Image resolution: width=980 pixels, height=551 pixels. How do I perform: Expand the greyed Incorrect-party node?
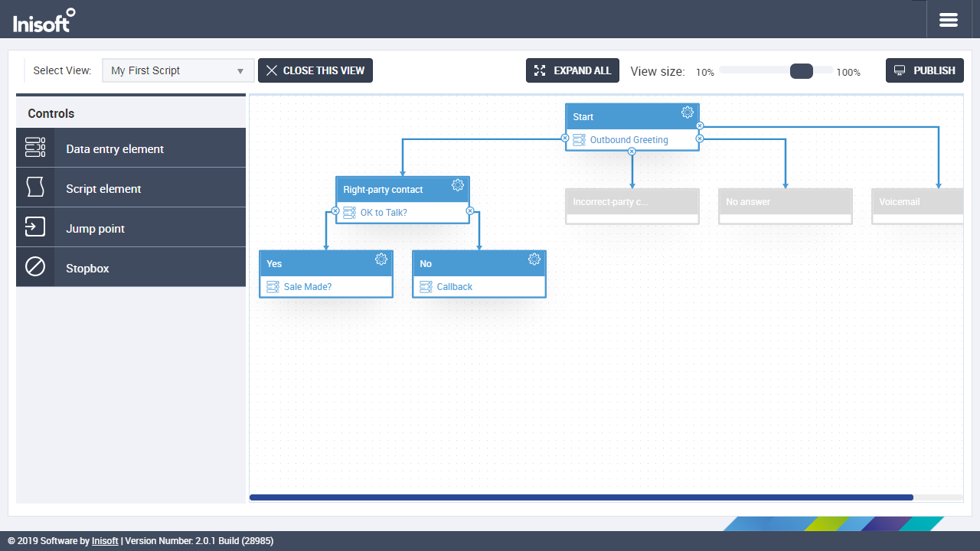tap(632, 202)
